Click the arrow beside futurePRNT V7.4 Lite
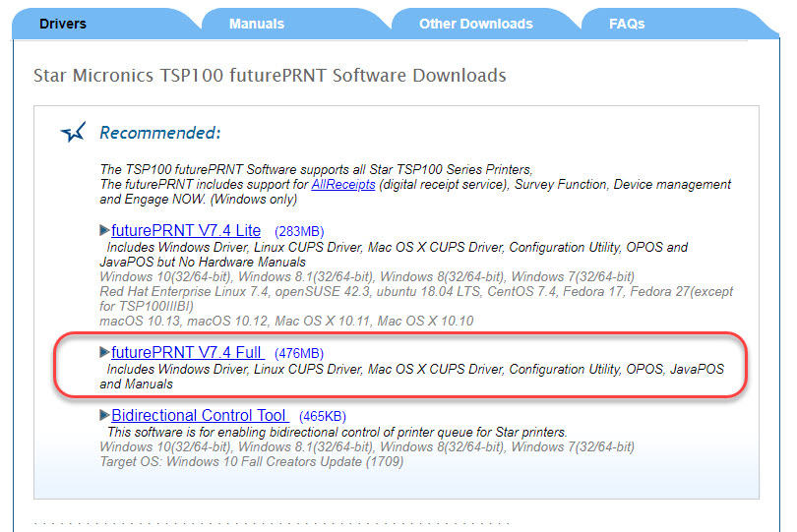Viewport: 797px width, 532px height. click(x=104, y=230)
